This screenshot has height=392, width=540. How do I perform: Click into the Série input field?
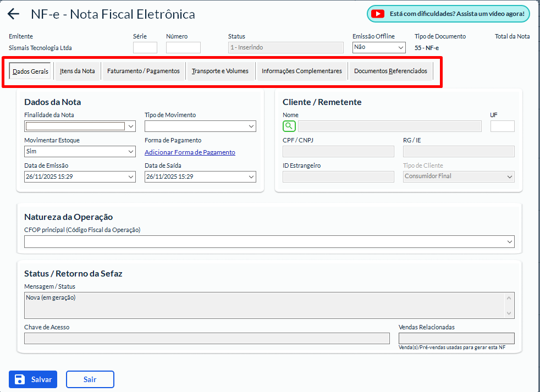pyautogui.click(x=145, y=48)
